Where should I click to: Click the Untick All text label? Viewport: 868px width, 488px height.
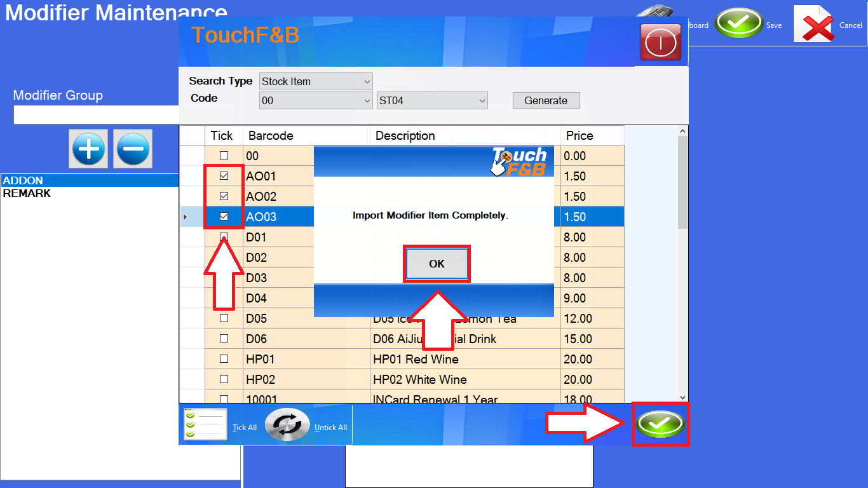point(330,428)
